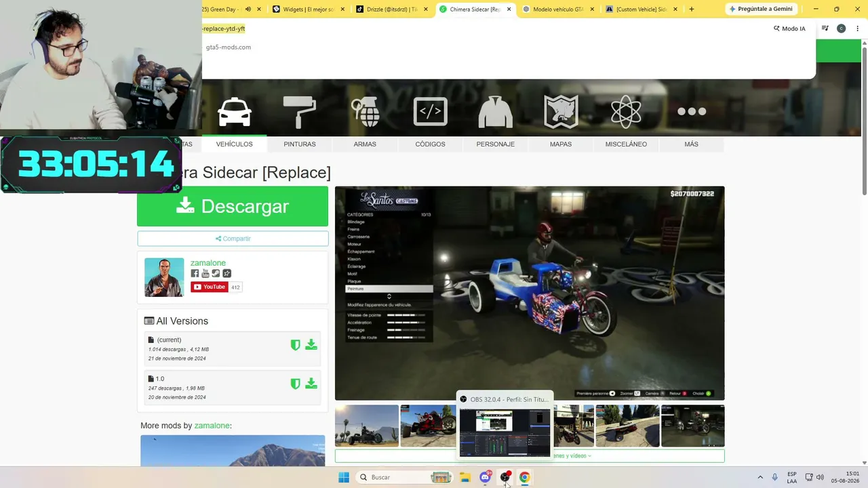The height and width of the screenshot is (488, 868).
Task: View virus scan shield for current version
Action: 295,345
